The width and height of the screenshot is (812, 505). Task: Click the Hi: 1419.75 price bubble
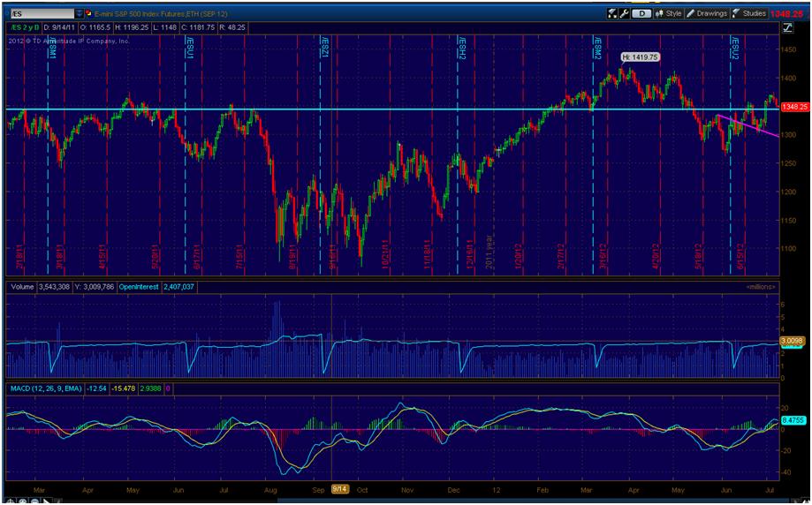coord(640,57)
